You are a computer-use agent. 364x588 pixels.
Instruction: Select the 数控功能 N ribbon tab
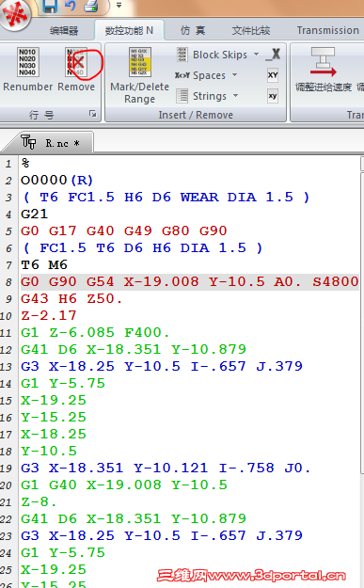(129, 30)
